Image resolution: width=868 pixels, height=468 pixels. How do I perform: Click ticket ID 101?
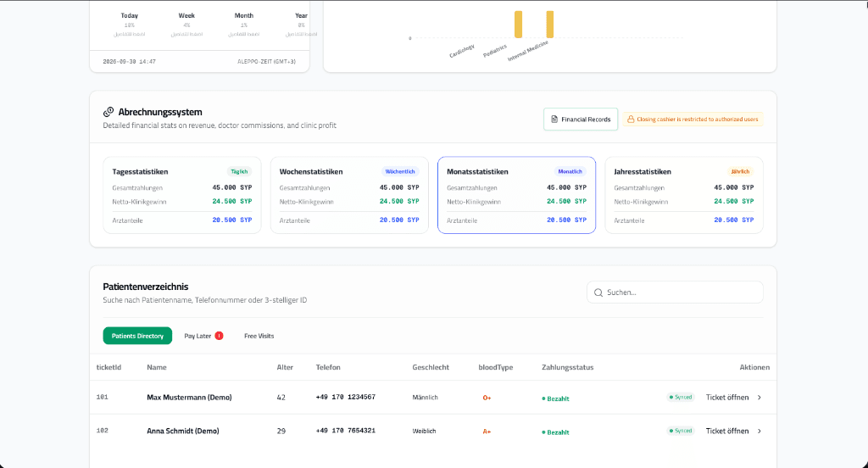click(103, 397)
